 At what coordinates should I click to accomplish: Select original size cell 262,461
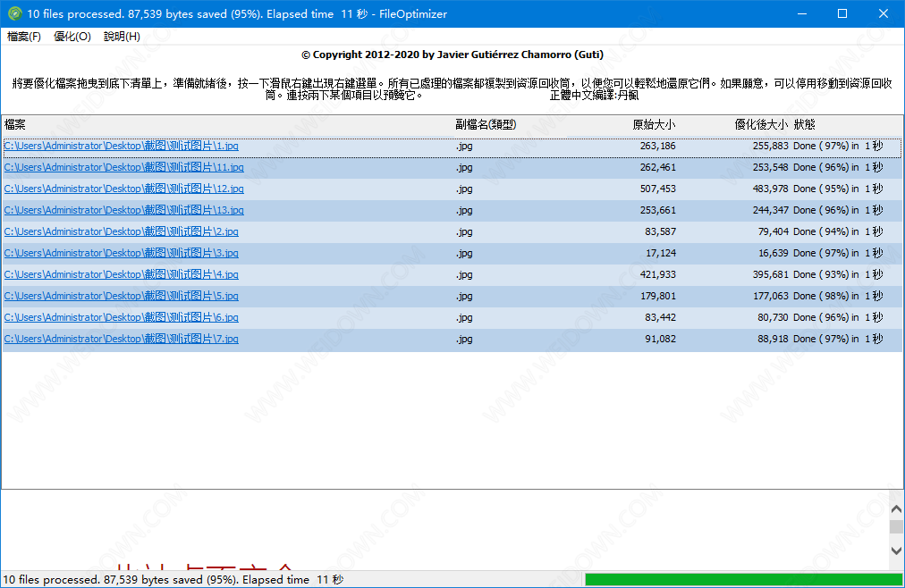(x=657, y=167)
